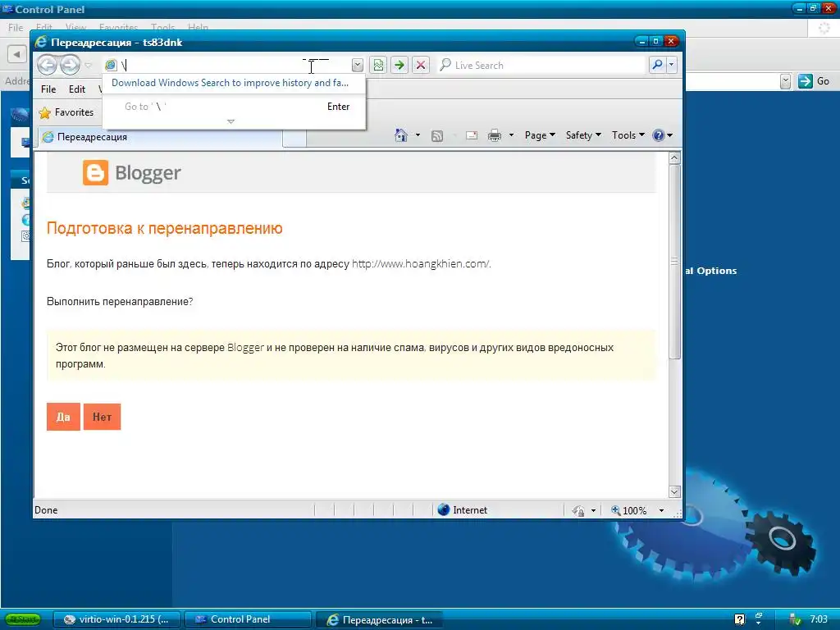840x630 pixels.
Task: Expand the autocomplete list chevron
Action: coord(231,121)
